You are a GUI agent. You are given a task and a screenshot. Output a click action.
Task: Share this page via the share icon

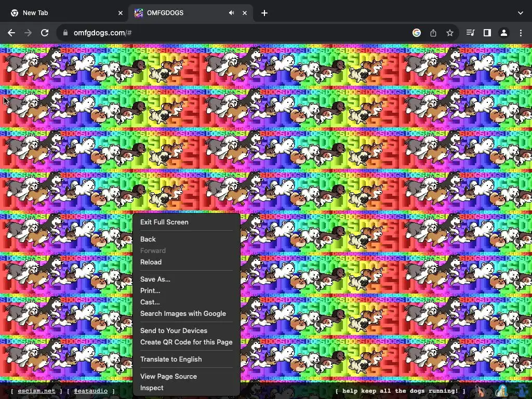pos(433,33)
